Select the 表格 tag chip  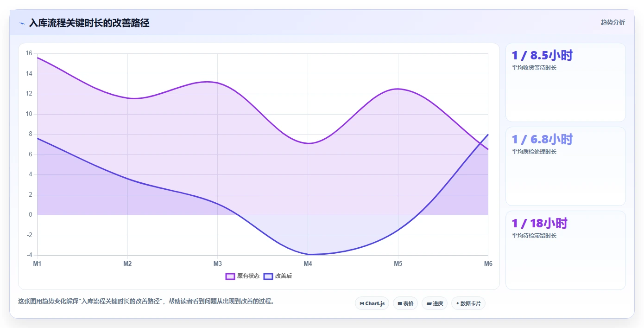coord(405,303)
